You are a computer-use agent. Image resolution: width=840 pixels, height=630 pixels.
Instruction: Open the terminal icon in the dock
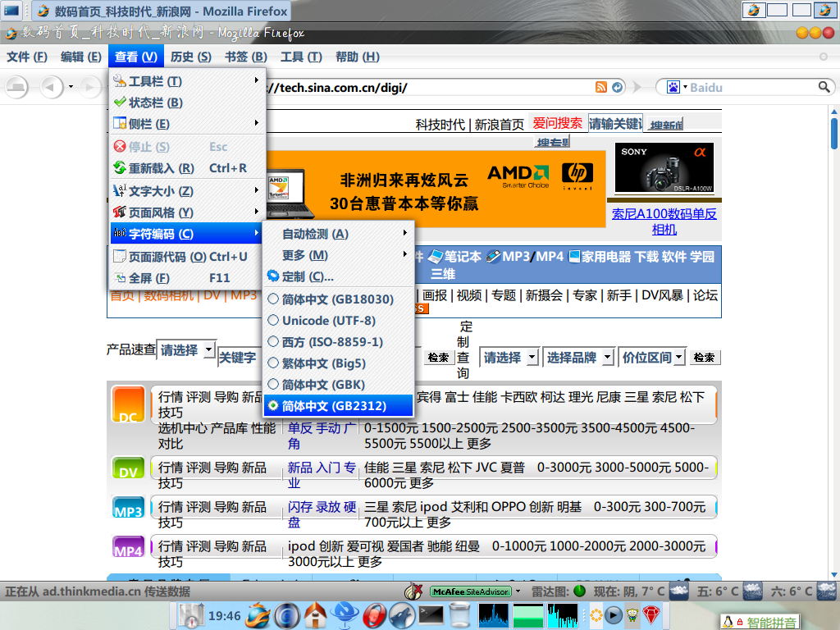431,615
